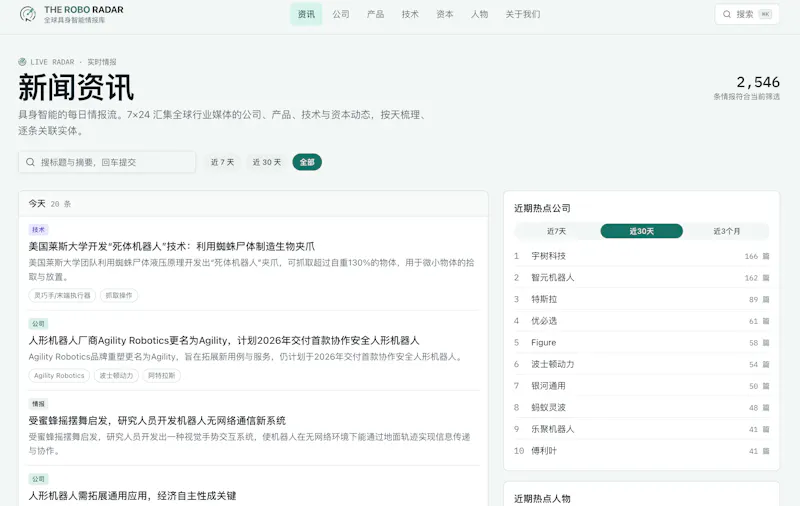Screen dimensions: 800x506
Task: Click the green Live Radar status icon
Action: pos(22,62)
